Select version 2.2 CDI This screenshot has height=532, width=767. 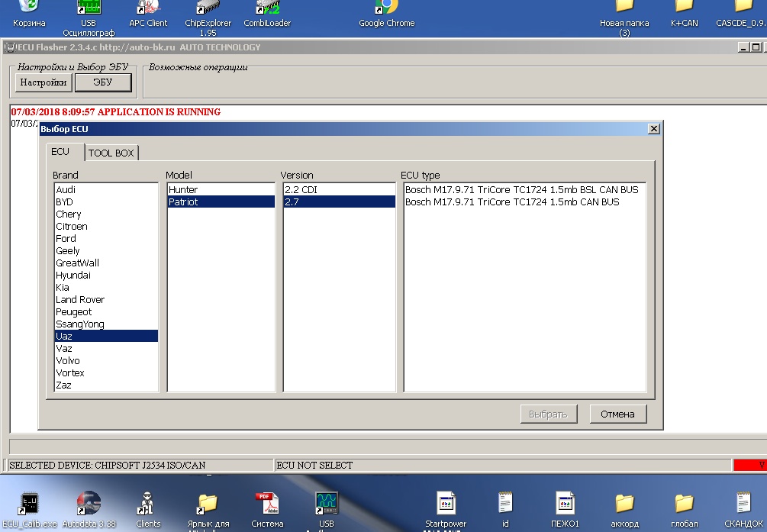tap(339, 189)
